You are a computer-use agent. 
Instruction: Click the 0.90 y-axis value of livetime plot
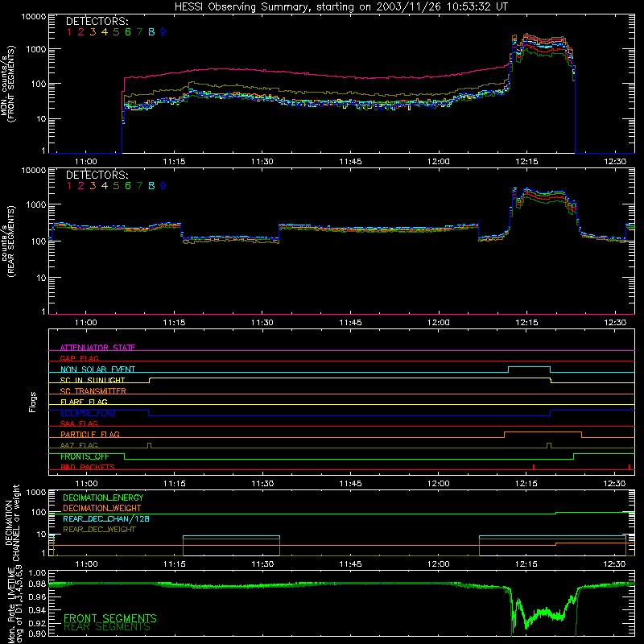[37, 634]
